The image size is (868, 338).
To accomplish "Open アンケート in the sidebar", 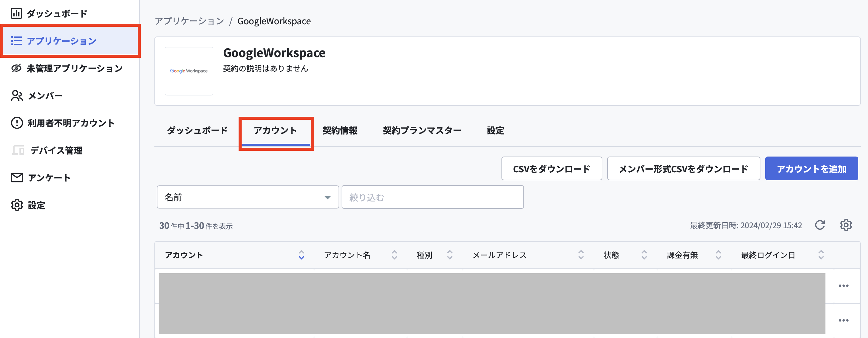I will 49,178.
